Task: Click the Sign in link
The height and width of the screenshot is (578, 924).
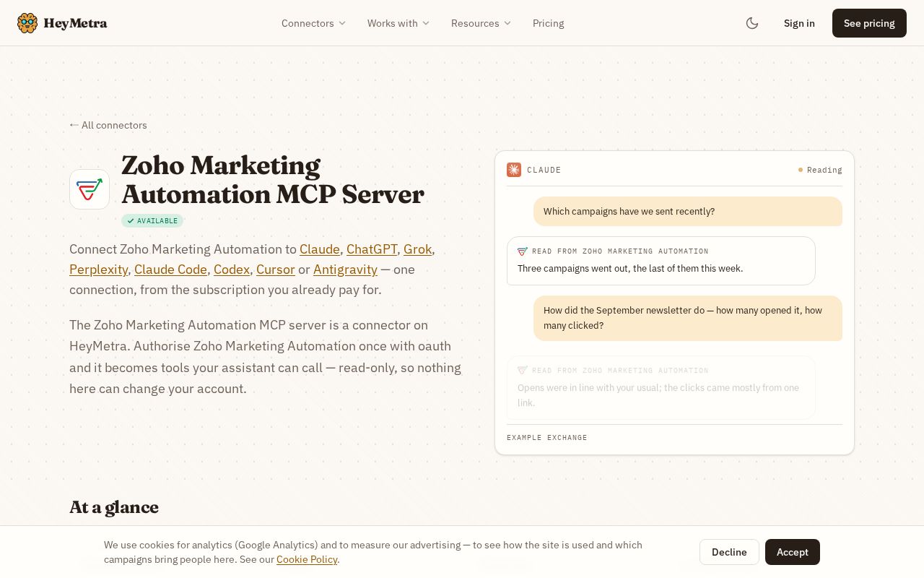Action: coord(799,23)
